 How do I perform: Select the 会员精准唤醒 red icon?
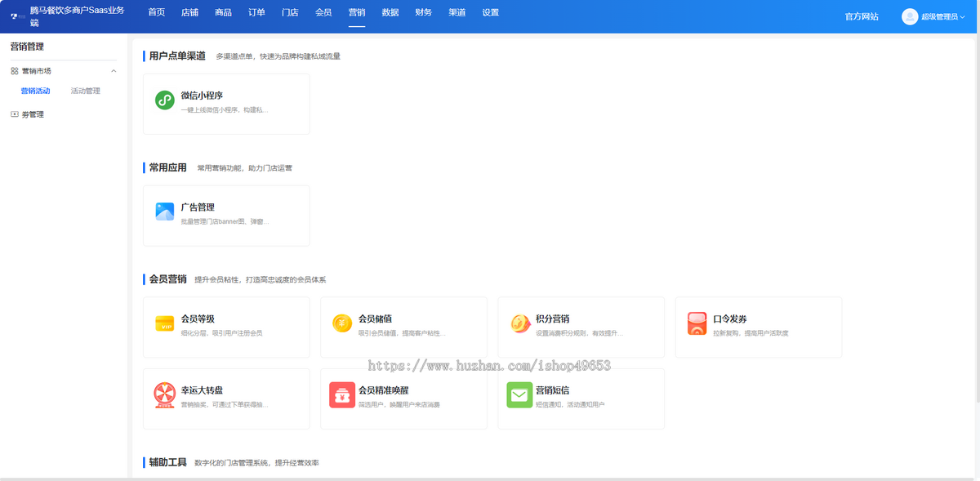[342, 395]
